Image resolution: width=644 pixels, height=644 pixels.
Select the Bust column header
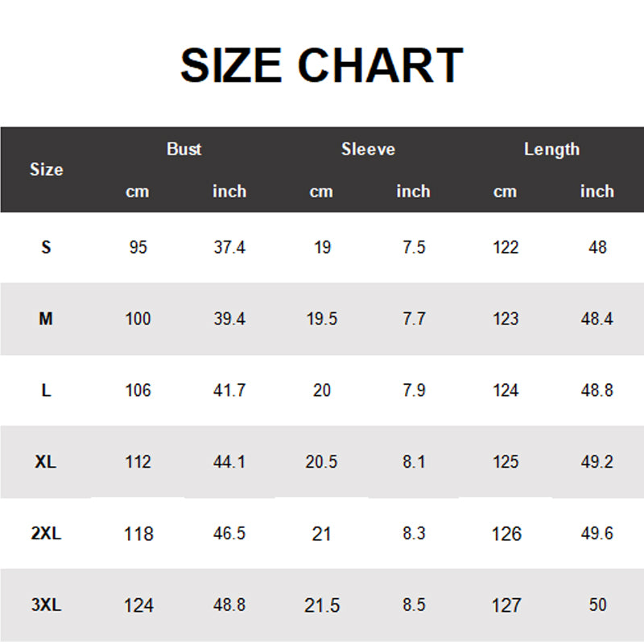tap(184, 149)
